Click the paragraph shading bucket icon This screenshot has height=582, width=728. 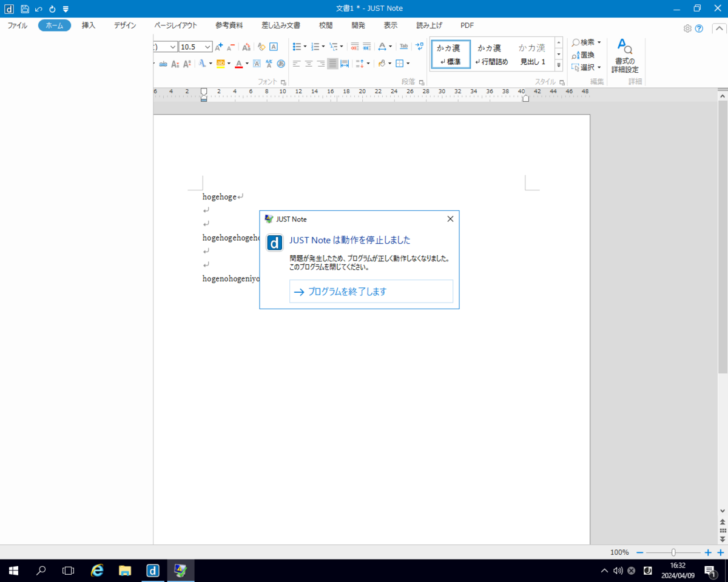pos(382,64)
